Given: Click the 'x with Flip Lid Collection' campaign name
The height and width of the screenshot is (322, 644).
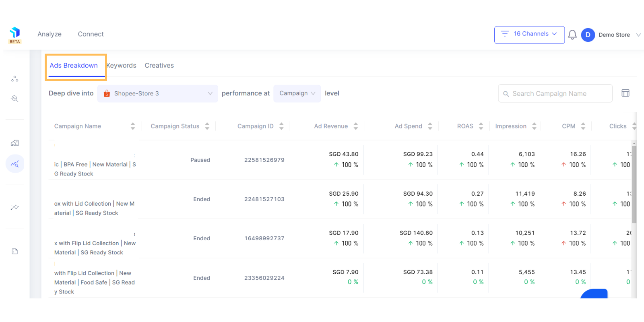Looking at the screenshot, I should [x=95, y=248].
